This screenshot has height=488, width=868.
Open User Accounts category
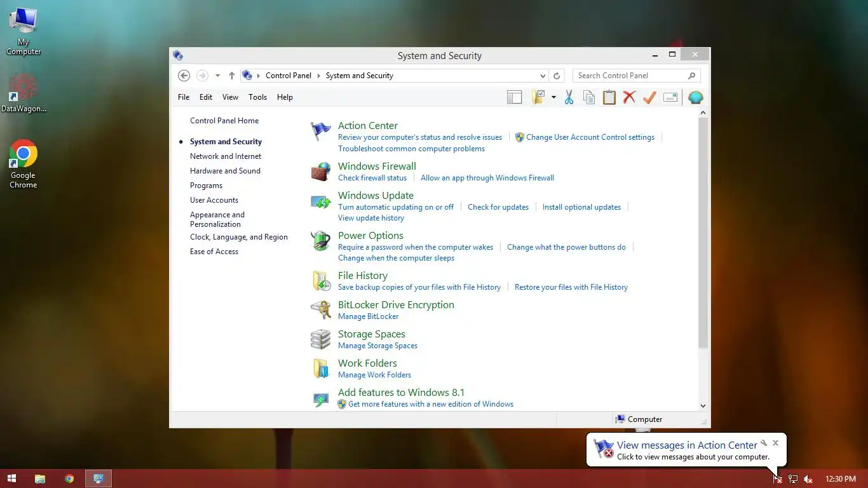(214, 200)
